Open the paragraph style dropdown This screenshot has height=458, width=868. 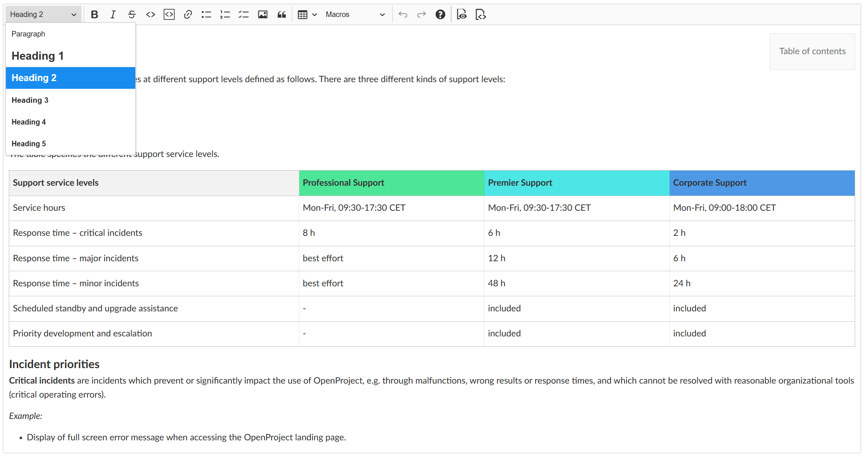[43, 14]
